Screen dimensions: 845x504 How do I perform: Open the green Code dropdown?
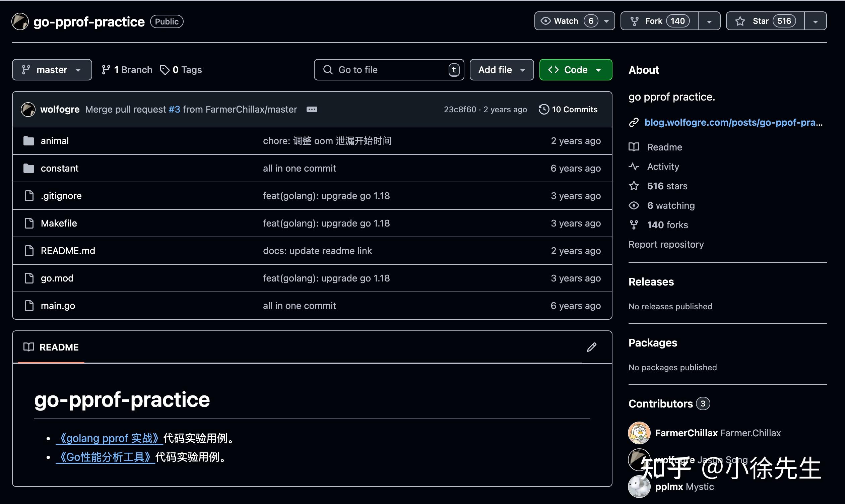point(576,70)
